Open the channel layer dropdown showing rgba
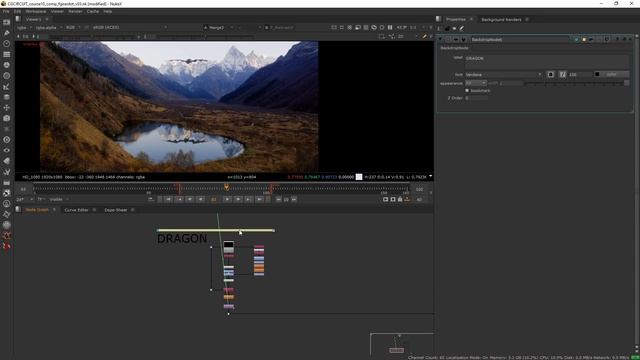The width and height of the screenshot is (640, 360). point(24,27)
